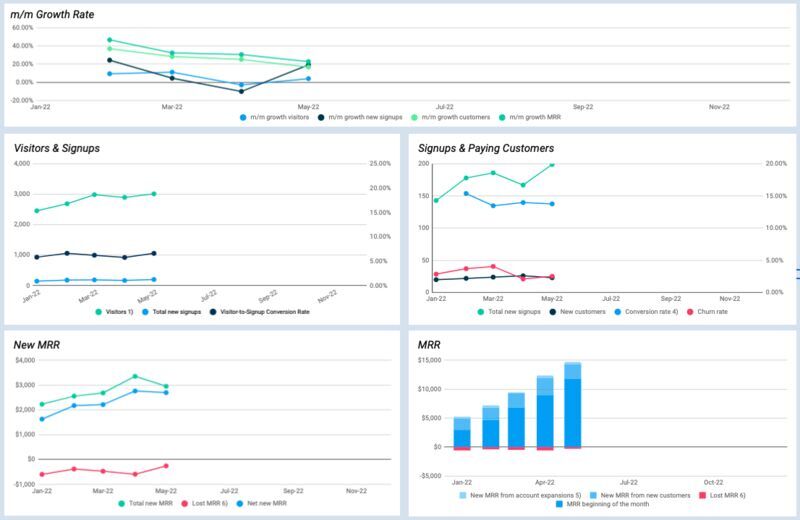Screen dimensions: 800x520
Task: Click the '$15,000' axis value in the MRR chart
Action: pos(430,360)
